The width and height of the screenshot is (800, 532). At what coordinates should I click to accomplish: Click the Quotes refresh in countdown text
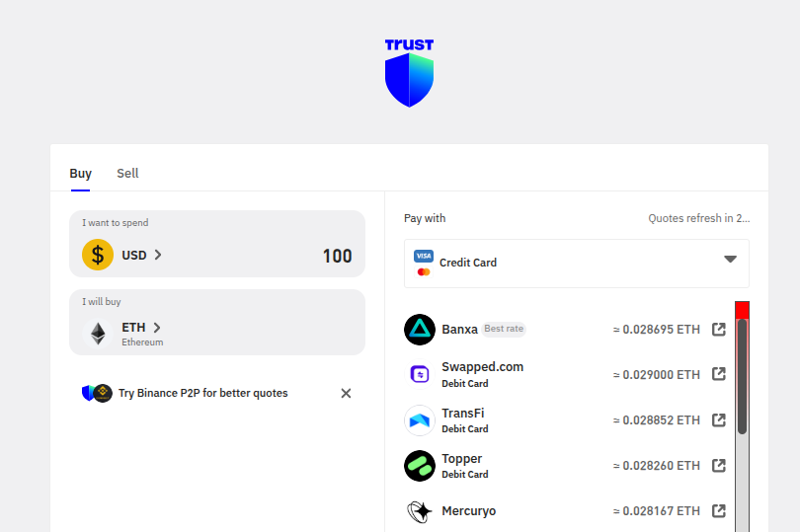tap(699, 218)
